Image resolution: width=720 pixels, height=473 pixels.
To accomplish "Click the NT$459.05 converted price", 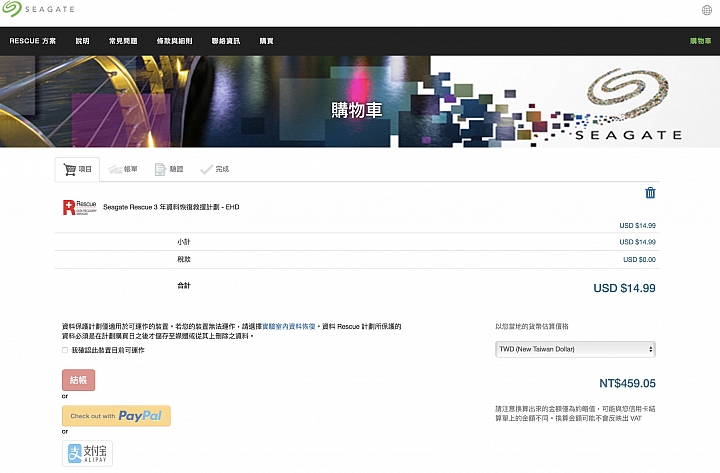I will pyautogui.click(x=627, y=383).
